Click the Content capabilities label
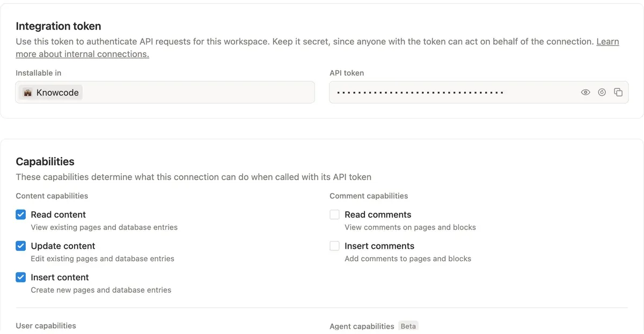The image size is (644, 334). point(52,196)
